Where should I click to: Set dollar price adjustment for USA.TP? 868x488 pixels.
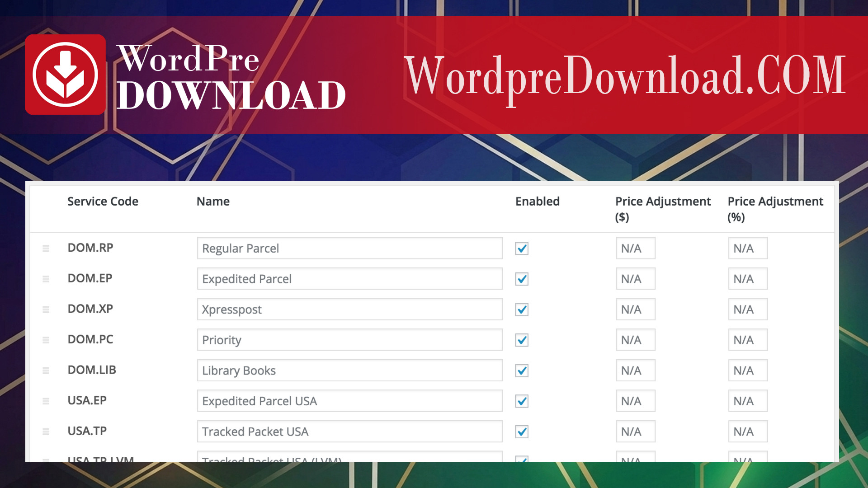click(x=635, y=431)
